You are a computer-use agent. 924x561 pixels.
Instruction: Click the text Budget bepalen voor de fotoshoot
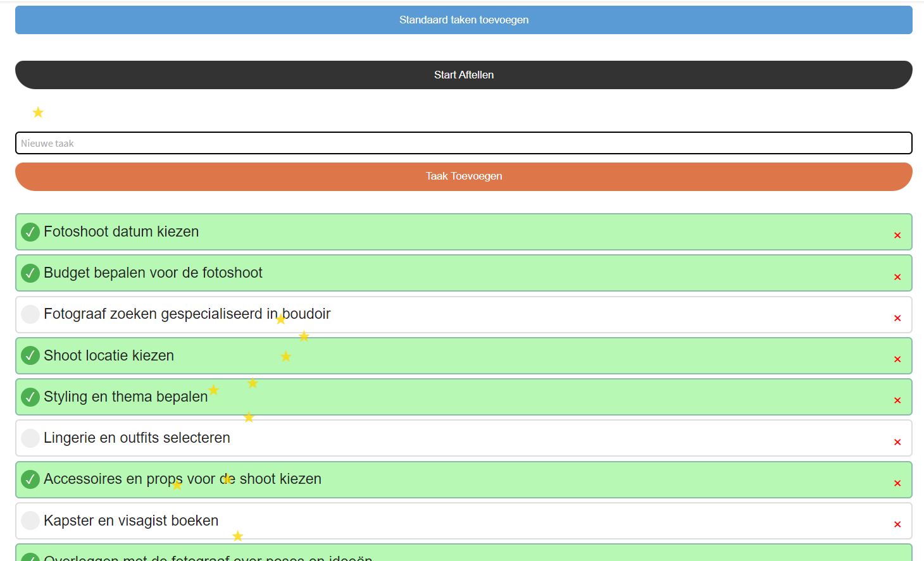click(x=153, y=273)
